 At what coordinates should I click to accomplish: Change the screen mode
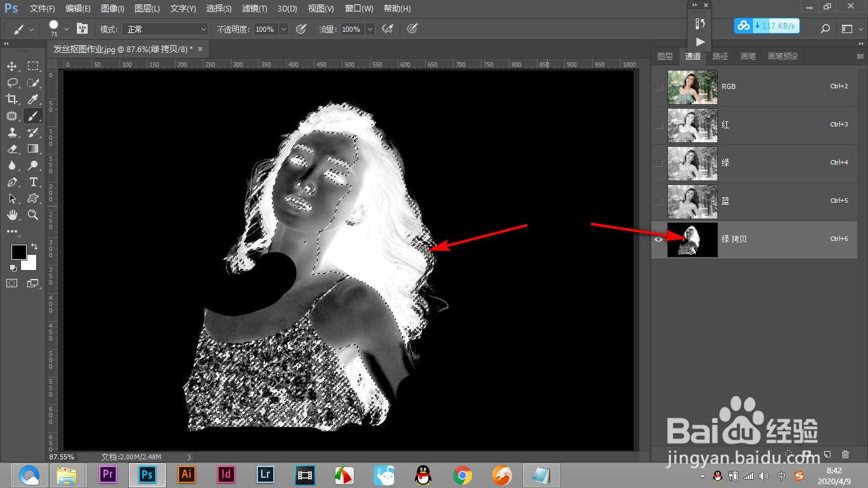point(33,283)
